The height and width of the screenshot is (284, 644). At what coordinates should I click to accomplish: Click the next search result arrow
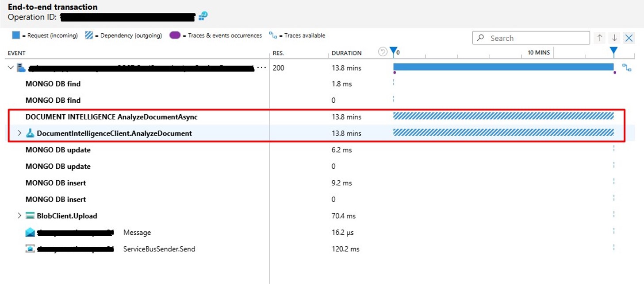[x=614, y=38]
